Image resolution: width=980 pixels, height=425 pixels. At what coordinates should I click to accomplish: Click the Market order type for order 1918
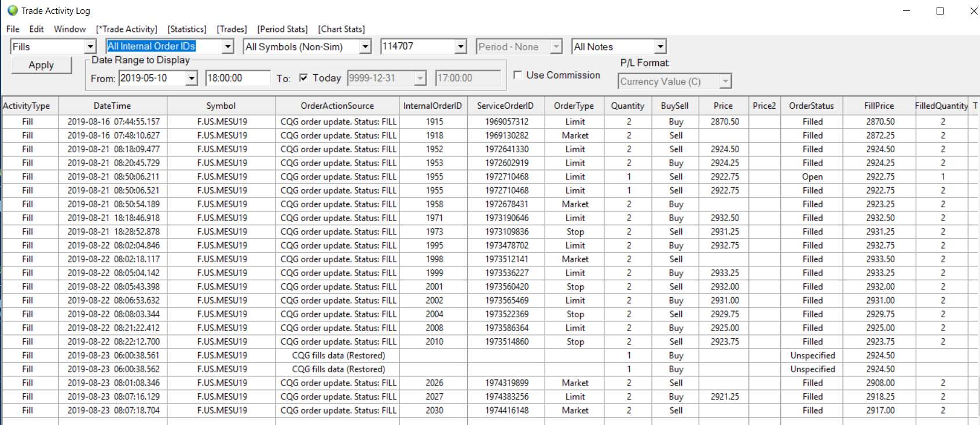575,135
